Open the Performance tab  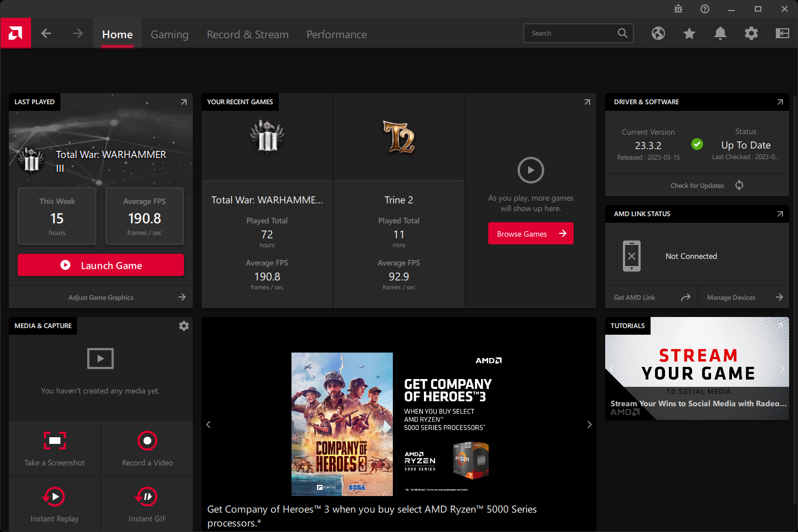pyautogui.click(x=337, y=34)
